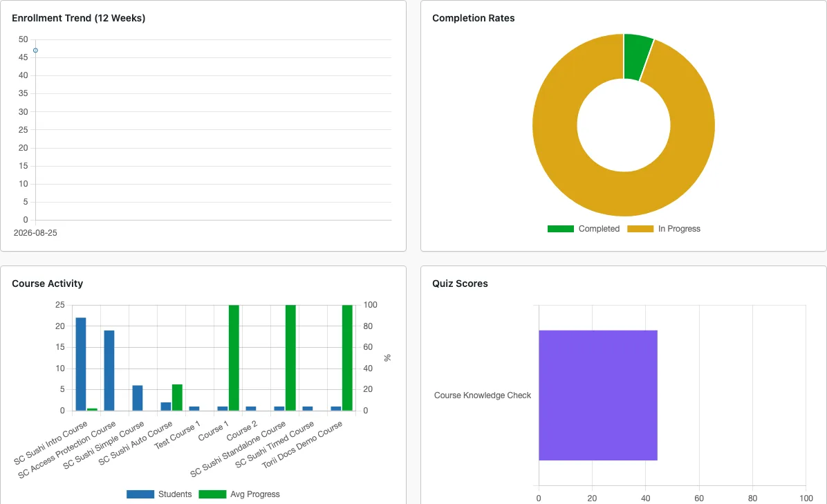Select the enrollment data point for 2026-08-25
This screenshot has height=504, width=827.
pos(35,50)
